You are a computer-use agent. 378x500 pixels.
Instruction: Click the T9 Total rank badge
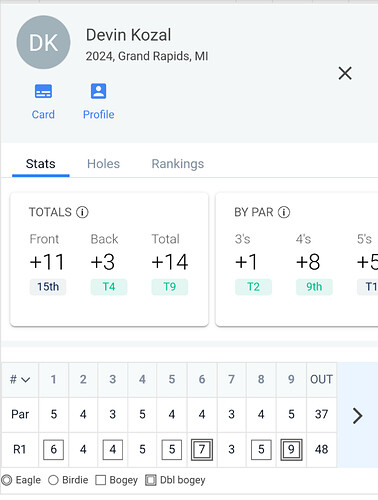(170, 287)
